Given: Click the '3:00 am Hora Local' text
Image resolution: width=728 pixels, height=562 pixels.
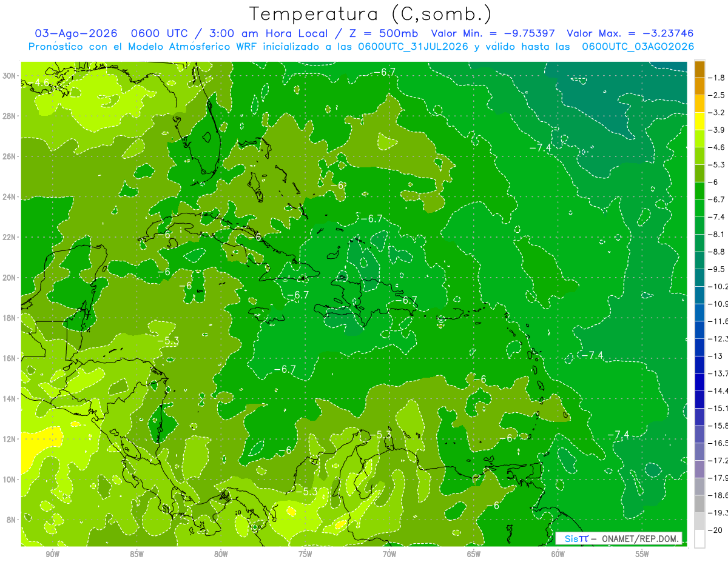Looking at the screenshot, I should pos(268,33).
